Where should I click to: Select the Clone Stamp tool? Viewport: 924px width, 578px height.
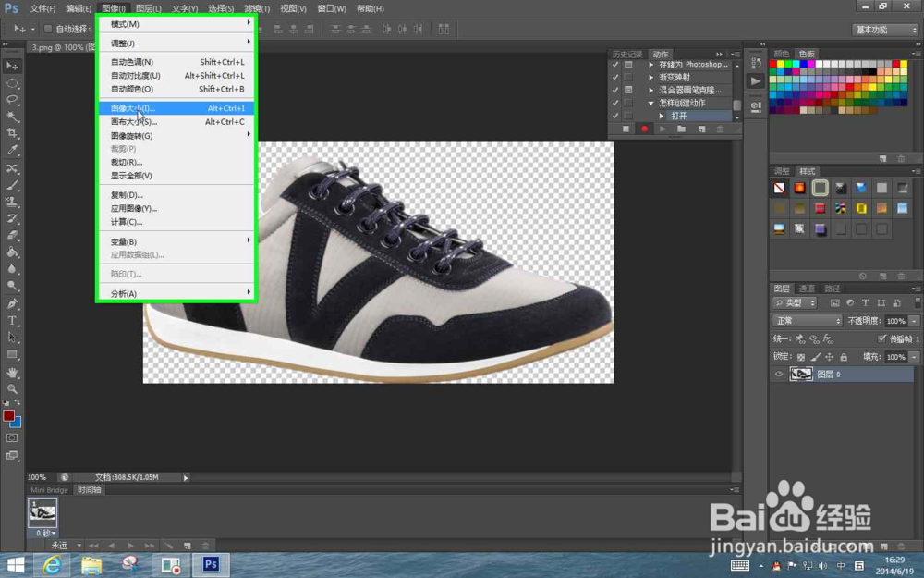pos(12,201)
